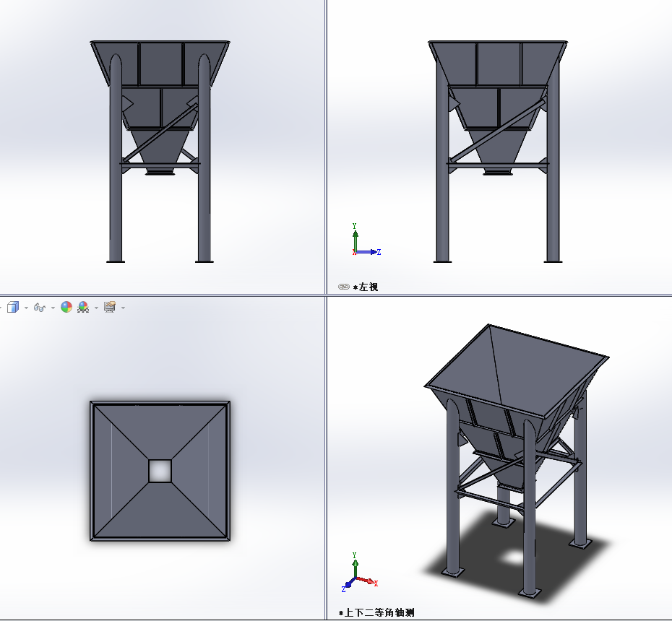The width and height of the screenshot is (672, 621).
Task: Click the *上下二等角轴测 view label
Action: 376,613
